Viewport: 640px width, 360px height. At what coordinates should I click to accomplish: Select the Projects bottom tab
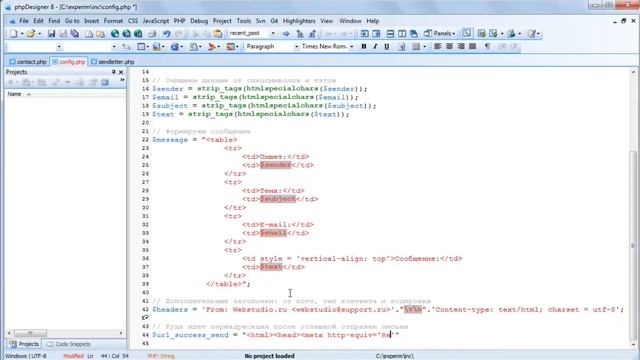(24, 344)
